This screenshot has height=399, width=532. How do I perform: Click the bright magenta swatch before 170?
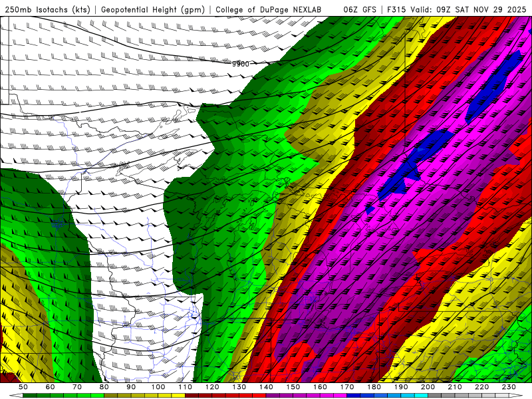point(340,396)
